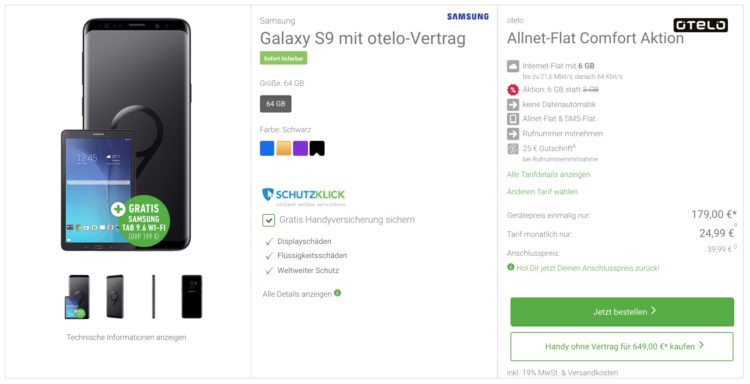Click Handy ohne Vertrag kaufen button
The height and width of the screenshot is (384, 750).
pos(622,346)
